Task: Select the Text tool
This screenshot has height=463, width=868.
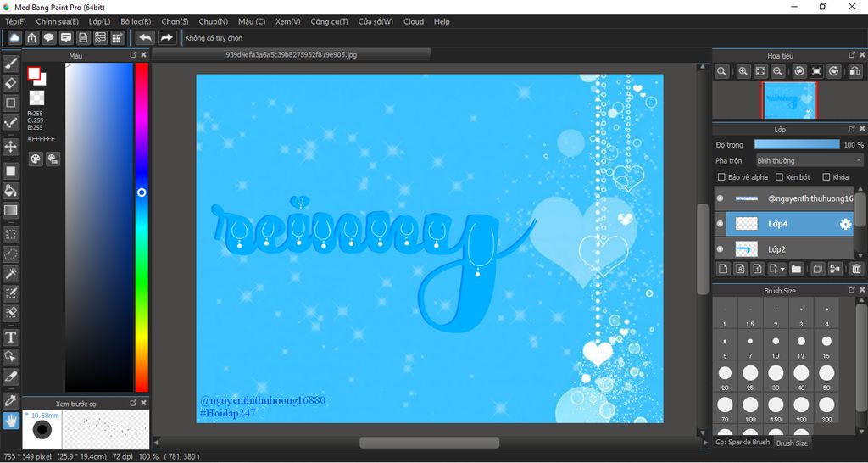Action: tap(10, 337)
